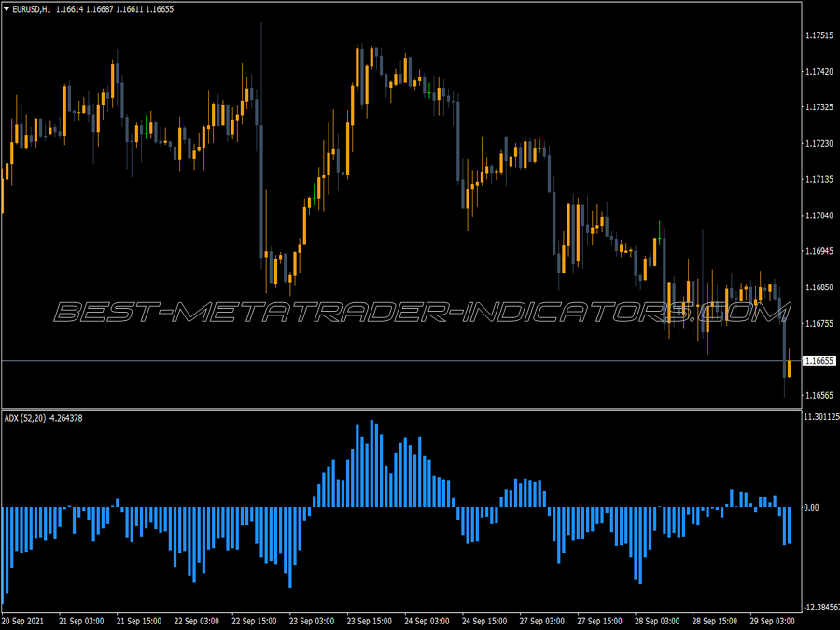The width and height of the screenshot is (840, 630).
Task: Select the 1.16755 price scale value
Action: tap(819, 323)
